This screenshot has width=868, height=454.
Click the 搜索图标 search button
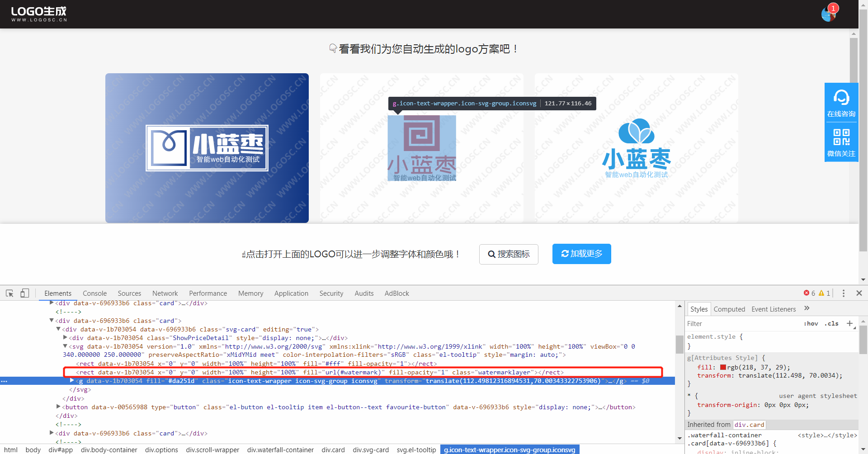508,254
